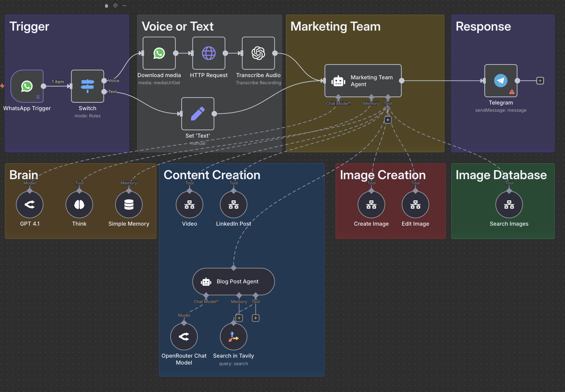The image size is (565, 392).
Task: Click the Chat Model connector of Blog Post Agent
Action: tap(206, 295)
